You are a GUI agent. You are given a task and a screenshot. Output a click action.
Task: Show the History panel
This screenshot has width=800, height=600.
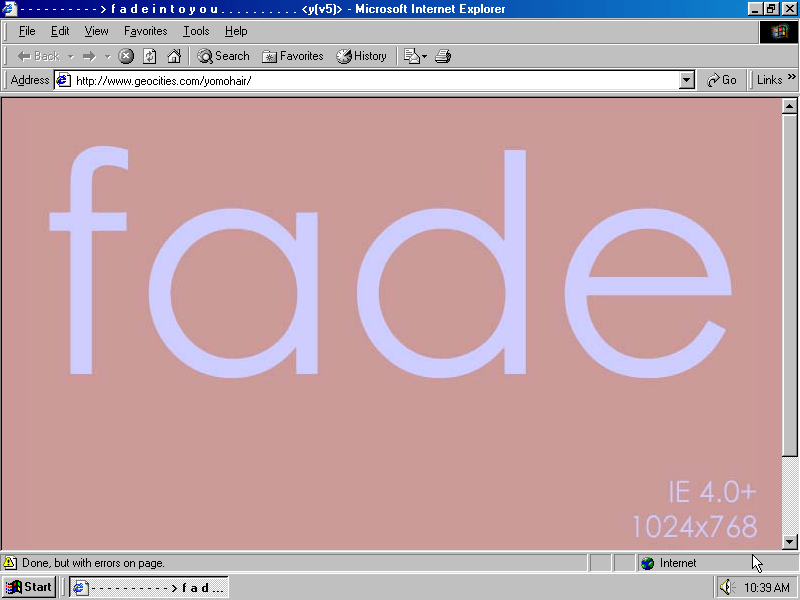pyautogui.click(x=361, y=56)
